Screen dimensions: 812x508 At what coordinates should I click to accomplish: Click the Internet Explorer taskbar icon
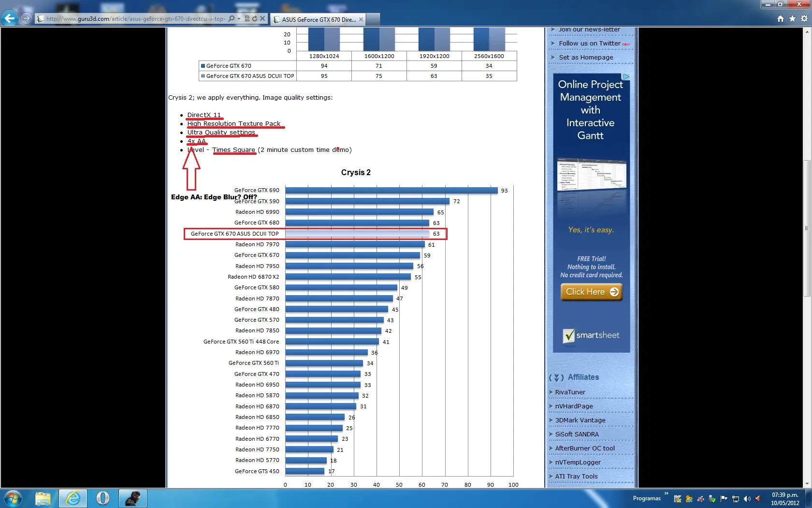73,498
